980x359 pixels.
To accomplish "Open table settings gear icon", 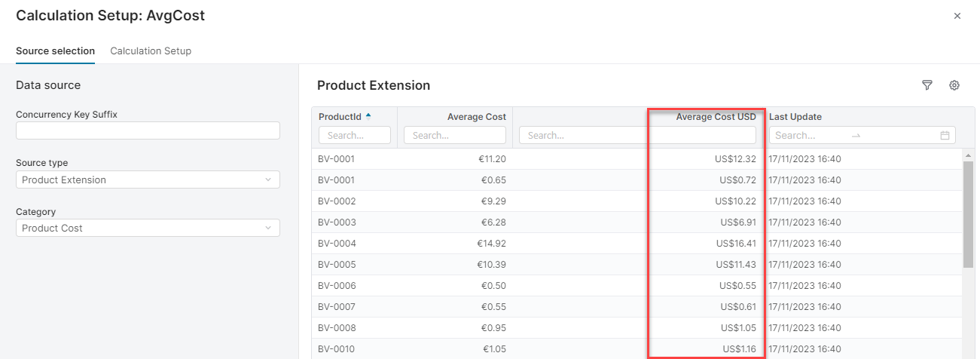I will coord(954,85).
